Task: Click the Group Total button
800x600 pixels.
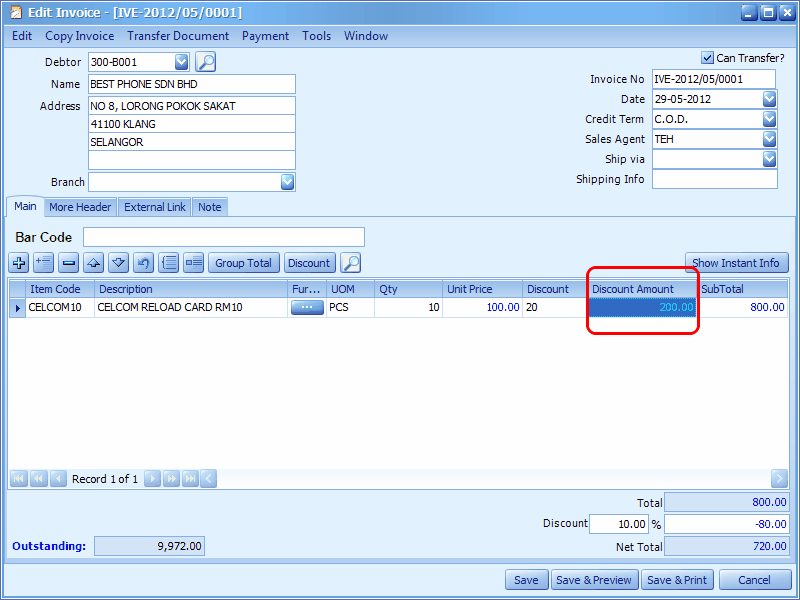Action: [x=243, y=263]
